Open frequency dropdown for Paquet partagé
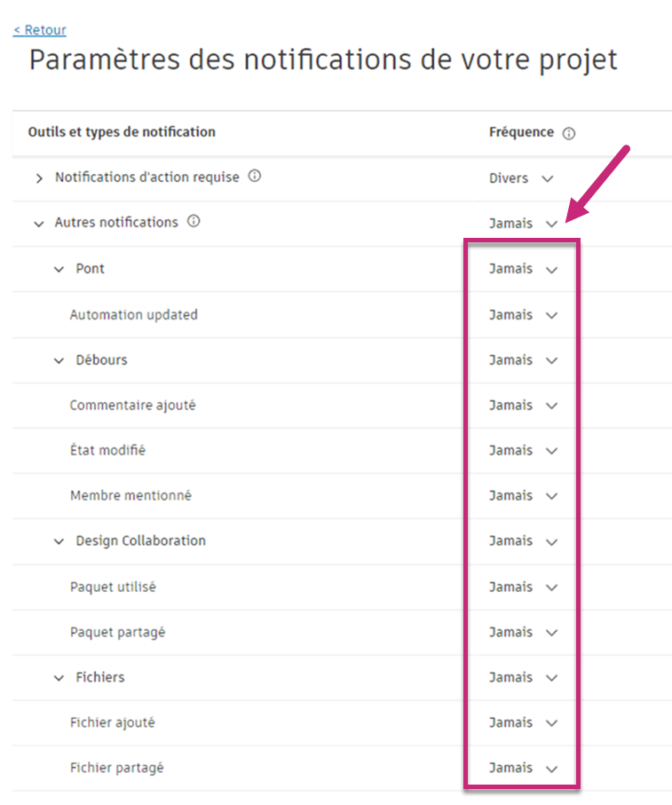This screenshot has width=672, height=805. click(523, 633)
